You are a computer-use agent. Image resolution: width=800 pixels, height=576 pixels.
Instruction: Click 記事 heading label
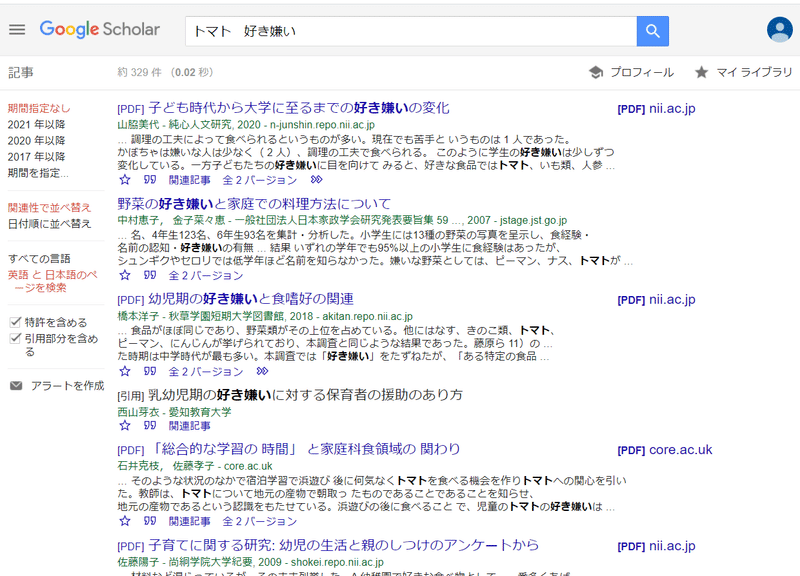click(20, 72)
